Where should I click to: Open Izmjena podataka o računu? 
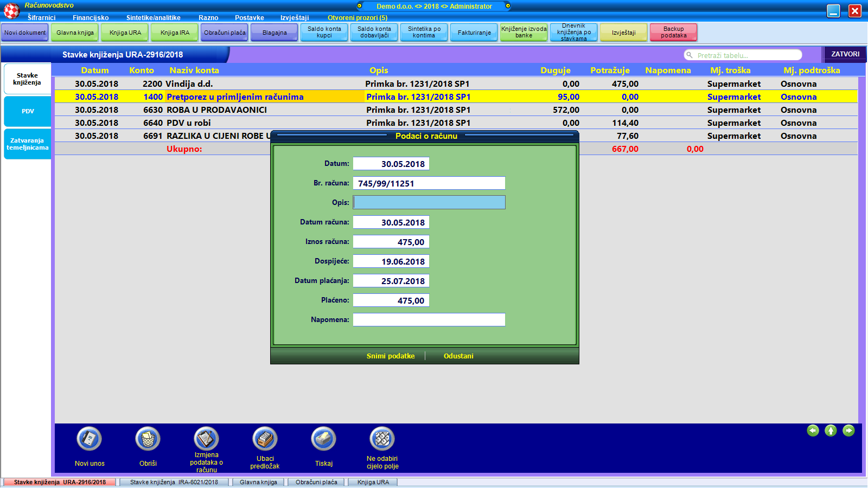[206, 439]
